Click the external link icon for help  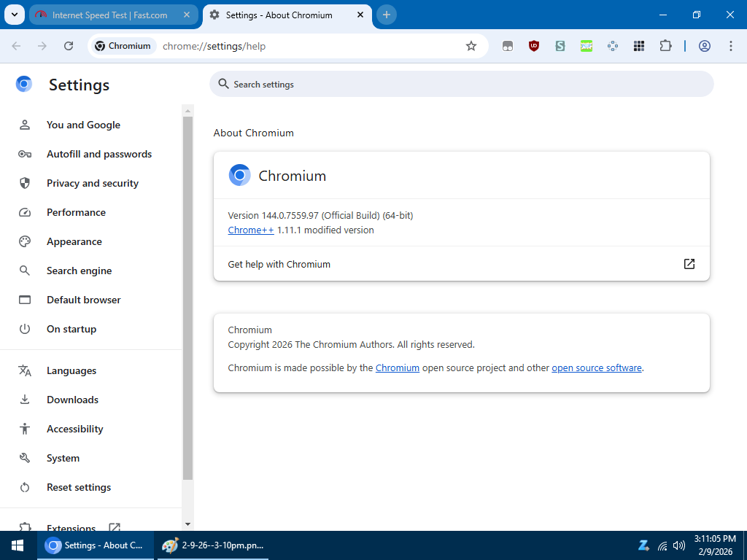point(689,264)
